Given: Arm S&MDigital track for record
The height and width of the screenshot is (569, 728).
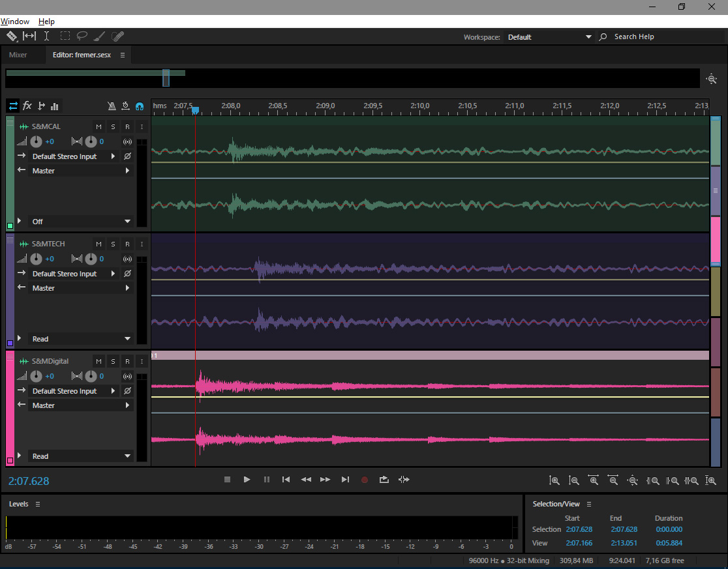Looking at the screenshot, I should tap(127, 361).
